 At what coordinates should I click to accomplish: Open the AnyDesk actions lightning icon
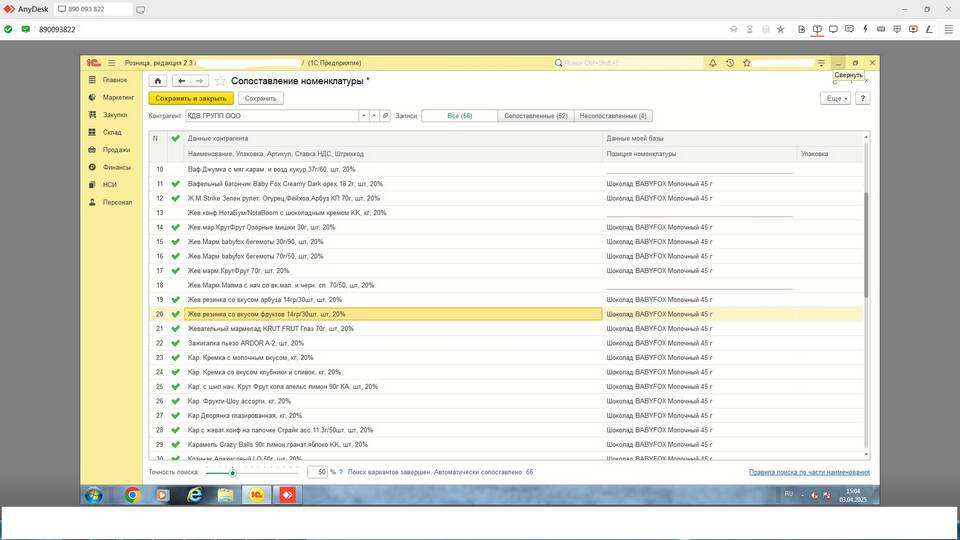click(x=865, y=29)
